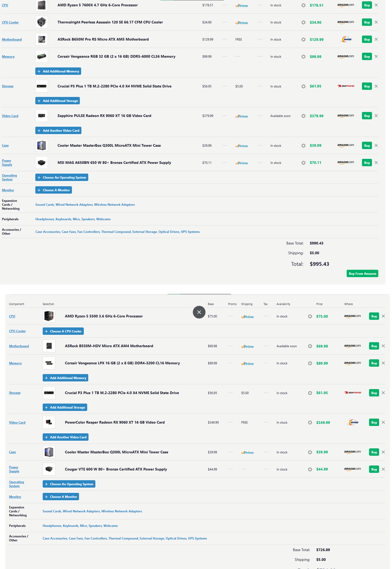
Task: Open Headphones link in first build peripherals
Action: (x=45, y=219)
